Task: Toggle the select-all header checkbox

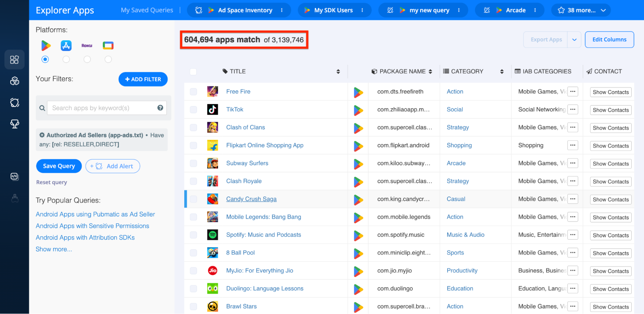Action: 193,72
